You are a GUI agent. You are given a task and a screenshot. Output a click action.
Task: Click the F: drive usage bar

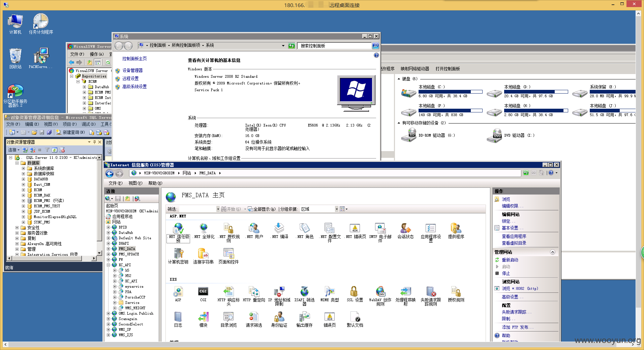[x=450, y=110]
